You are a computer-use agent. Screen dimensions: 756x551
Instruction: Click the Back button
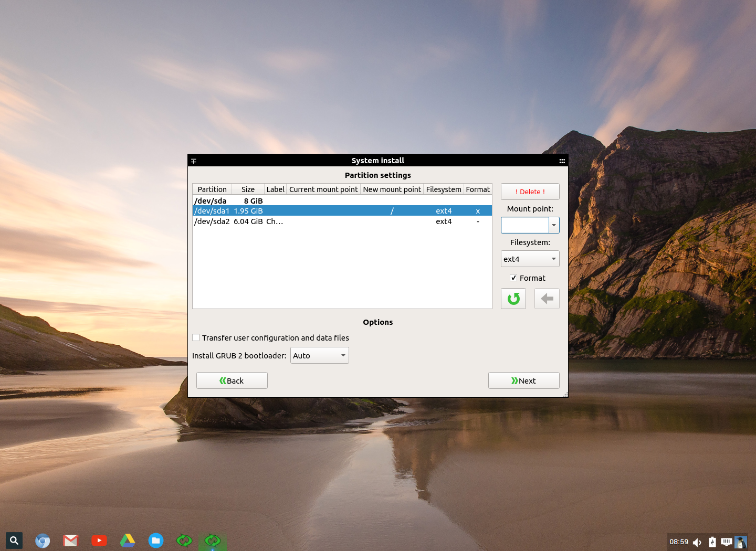(232, 380)
